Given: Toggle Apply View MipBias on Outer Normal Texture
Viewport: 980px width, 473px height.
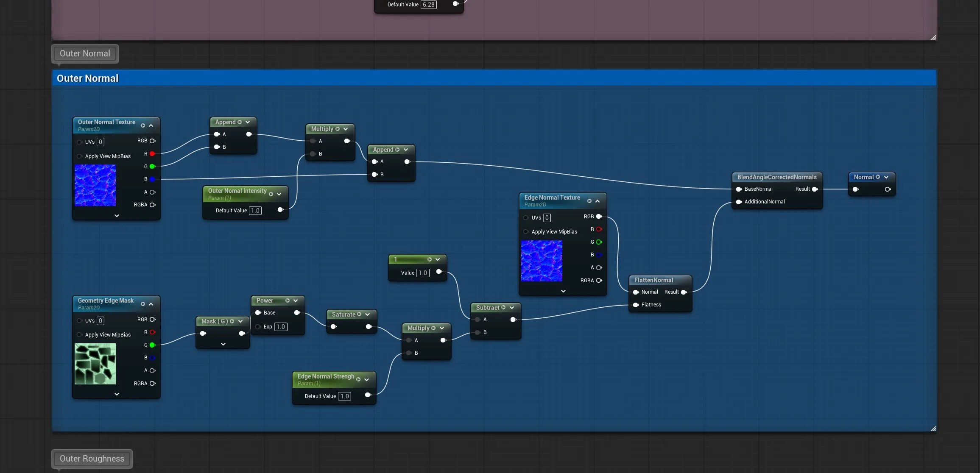Looking at the screenshot, I should (79, 156).
